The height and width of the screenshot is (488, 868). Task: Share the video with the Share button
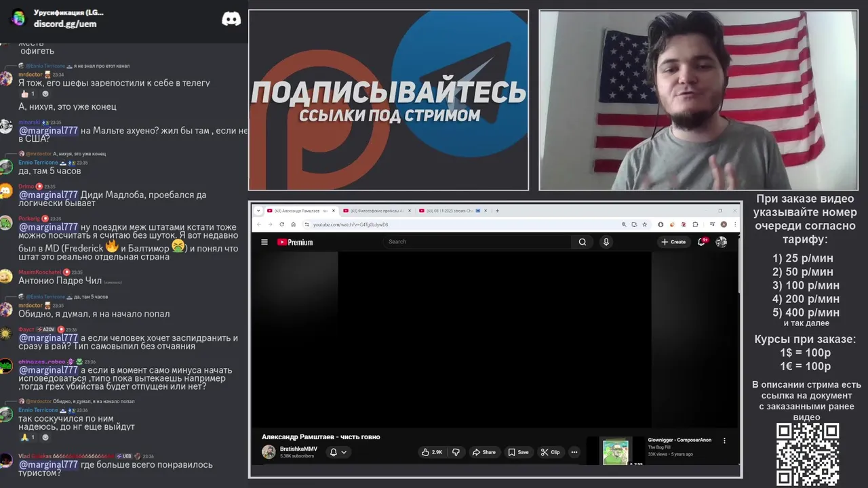pyautogui.click(x=484, y=452)
